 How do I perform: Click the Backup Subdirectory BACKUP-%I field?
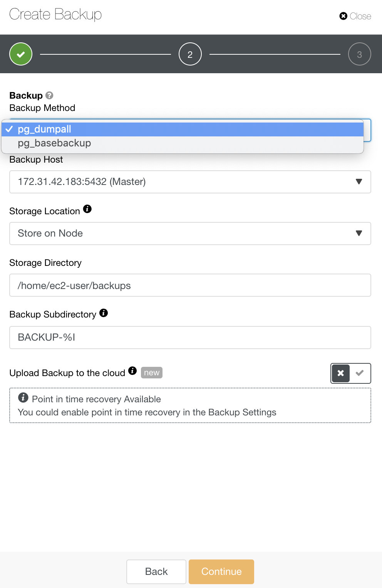(190, 338)
